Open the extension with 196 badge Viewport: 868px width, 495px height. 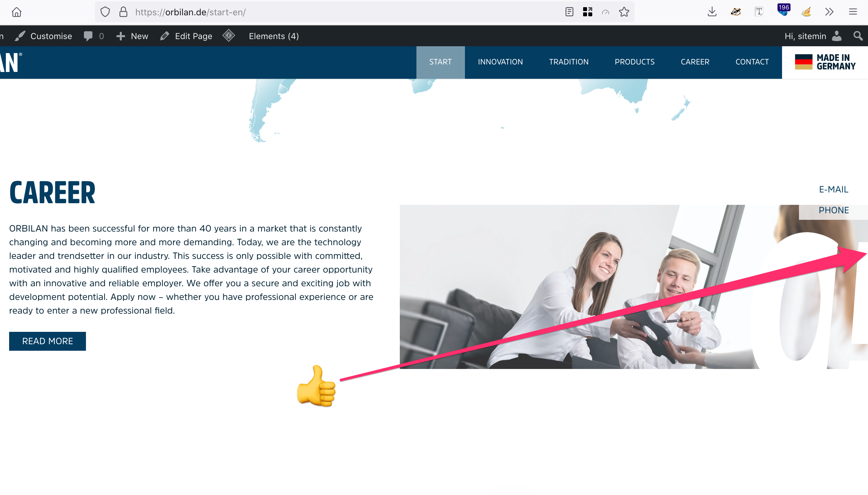click(783, 10)
